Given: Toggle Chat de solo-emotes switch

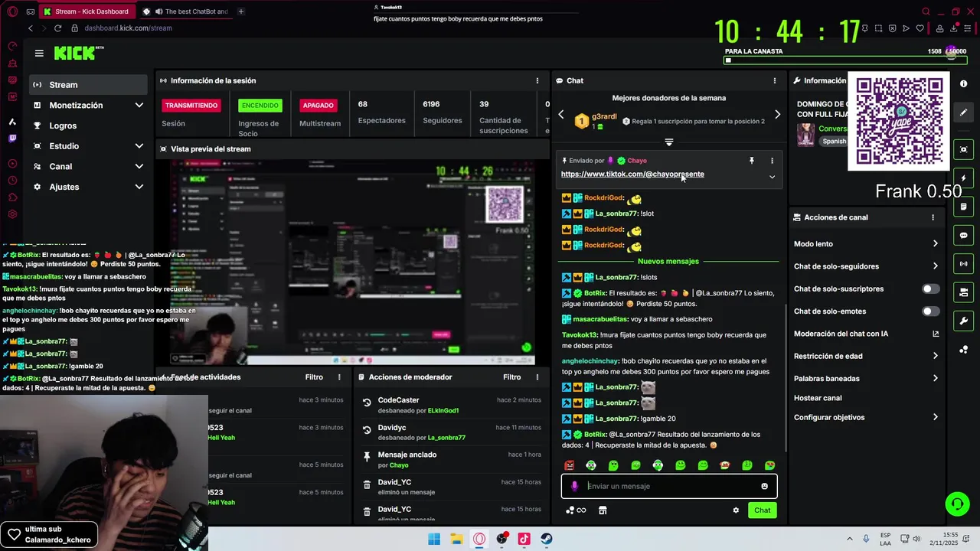Looking at the screenshot, I should coord(930,311).
